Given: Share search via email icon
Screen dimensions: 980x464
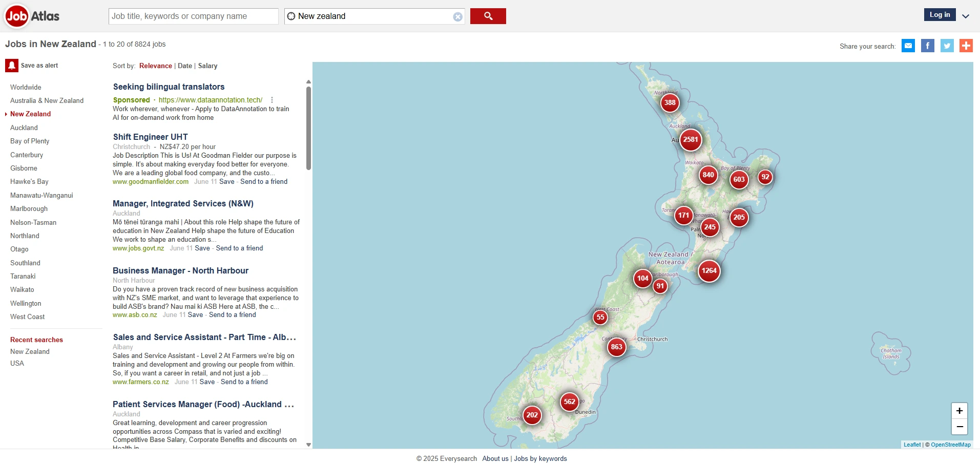Looking at the screenshot, I should point(908,46).
